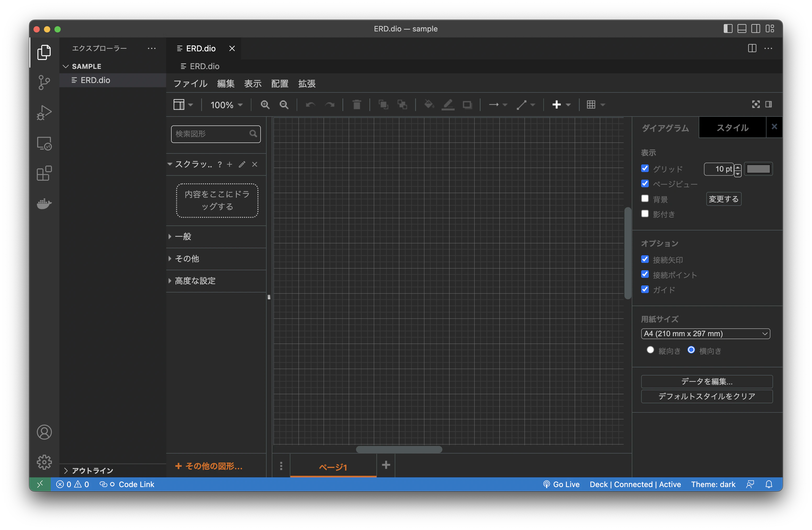Click the grid color swatch
This screenshot has height=530, width=812.
[758, 169]
